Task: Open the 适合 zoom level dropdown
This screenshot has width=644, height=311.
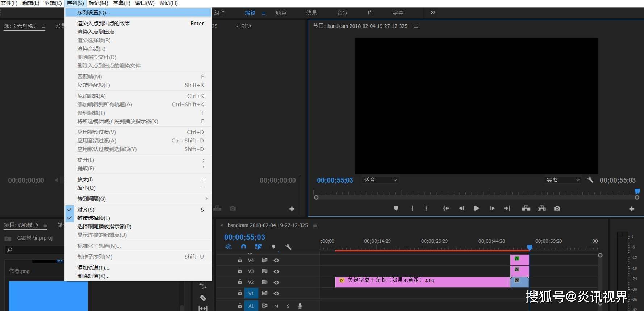Action: (x=380, y=180)
